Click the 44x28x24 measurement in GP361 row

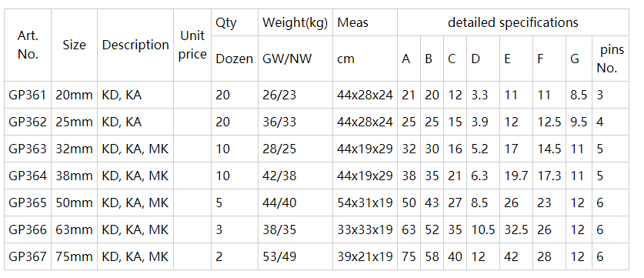click(365, 95)
